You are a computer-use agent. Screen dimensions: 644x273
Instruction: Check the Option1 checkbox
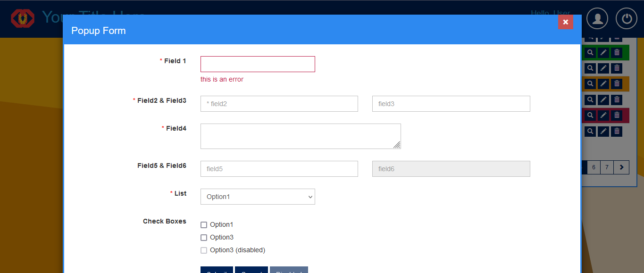point(204,225)
